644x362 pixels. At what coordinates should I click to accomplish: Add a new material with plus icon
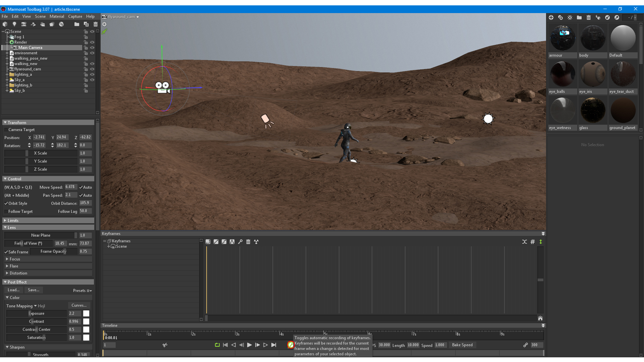coord(551,17)
